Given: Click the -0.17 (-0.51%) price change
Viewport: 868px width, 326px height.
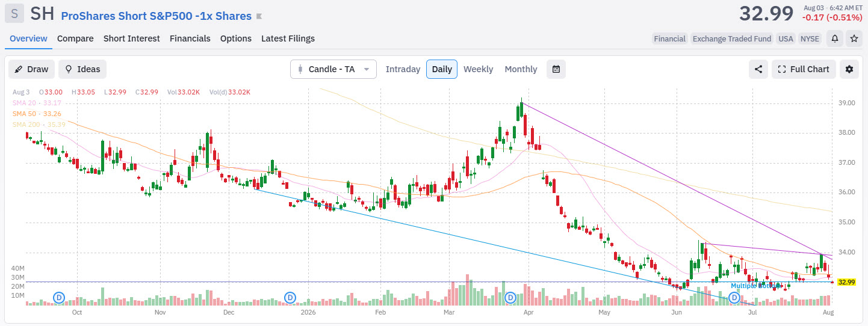Looking at the screenshot, I should coord(832,17).
